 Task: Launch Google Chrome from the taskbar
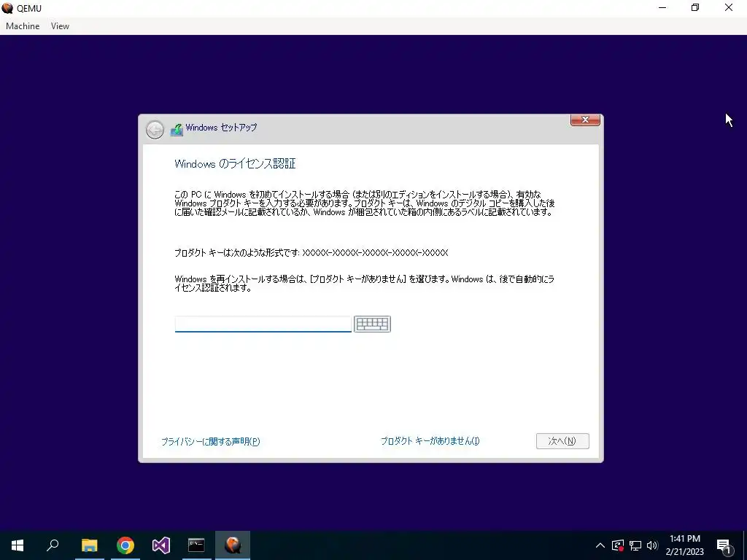tap(125, 545)
